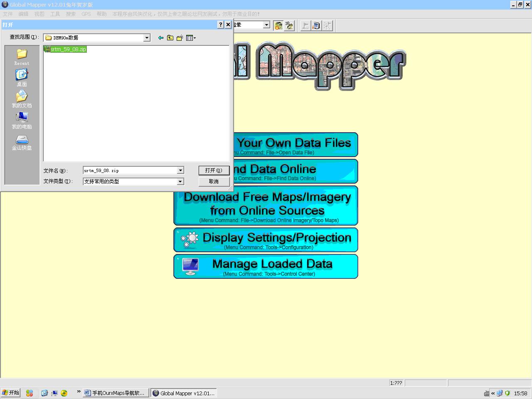Screen dimensions: 532x399
Task: Select srtm_59_08.zip file in list
Action: click(65, 49)
